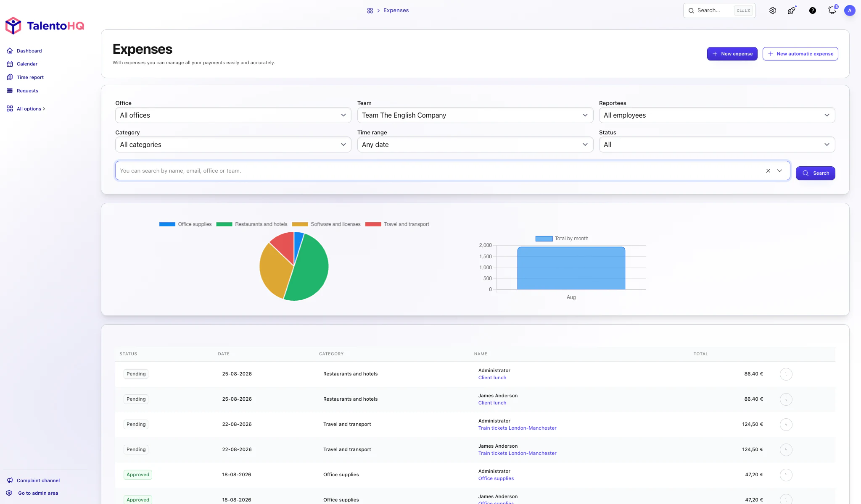
Task: Focus the top Search box
Action: (x=719, y=10)
